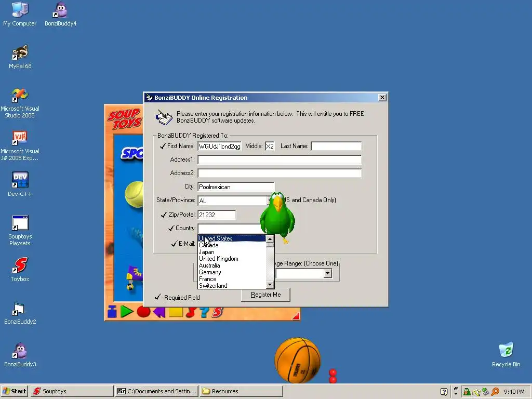Image resolution: width=532 pixels, height=399 pixels.
Task: Select the BonziBuddy2 desktop icon
Action: [x=20, y=313]
